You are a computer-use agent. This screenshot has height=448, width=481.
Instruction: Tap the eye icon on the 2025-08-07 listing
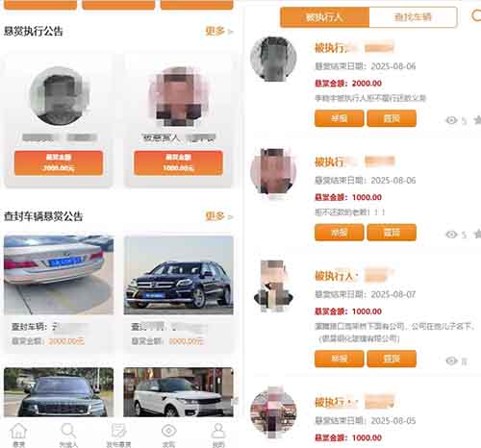click(451, 361)
